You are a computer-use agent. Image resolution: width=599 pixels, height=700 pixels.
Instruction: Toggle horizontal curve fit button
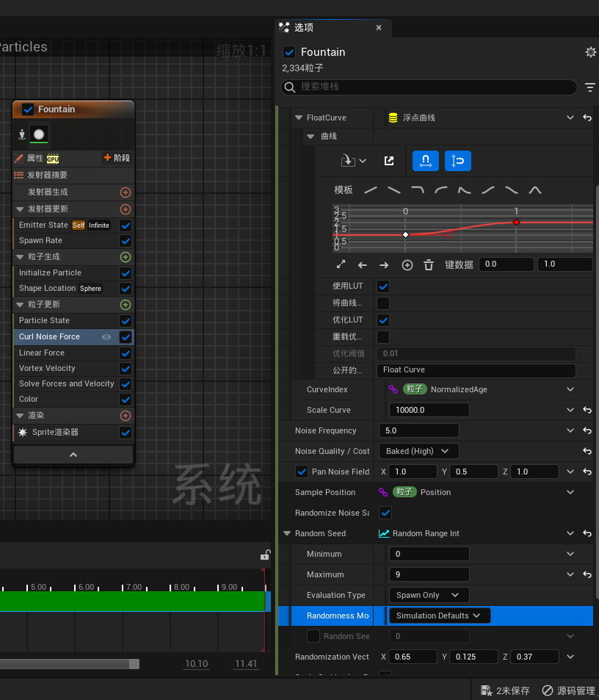[x=426, y=161]
